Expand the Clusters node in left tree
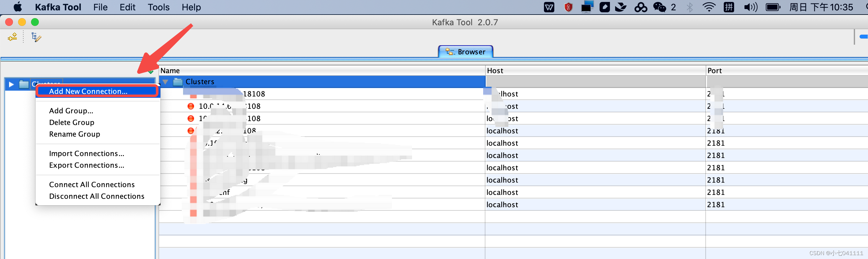Screen dimensions: 868x259 point(11,84)
